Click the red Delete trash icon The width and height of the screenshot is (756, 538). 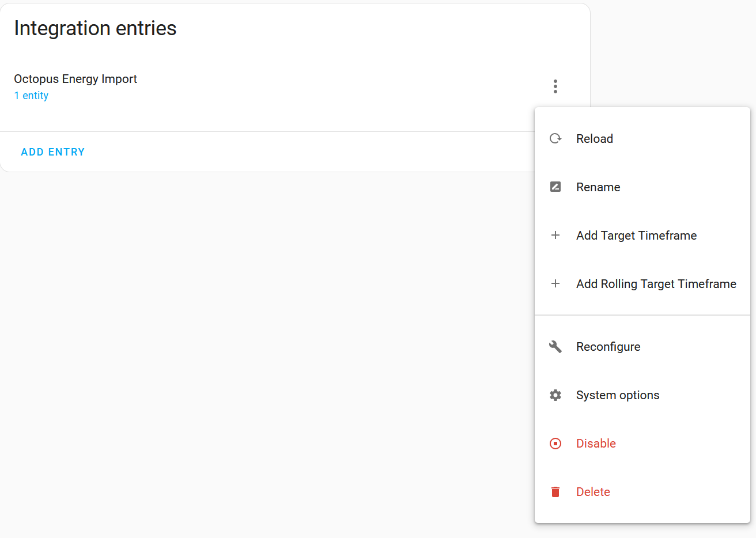(x=555, y=492)
